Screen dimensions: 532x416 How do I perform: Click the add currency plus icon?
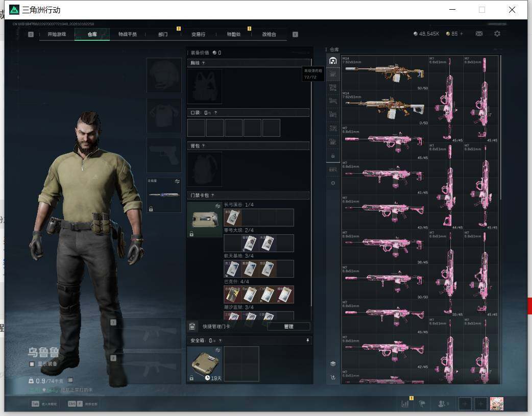462,34
